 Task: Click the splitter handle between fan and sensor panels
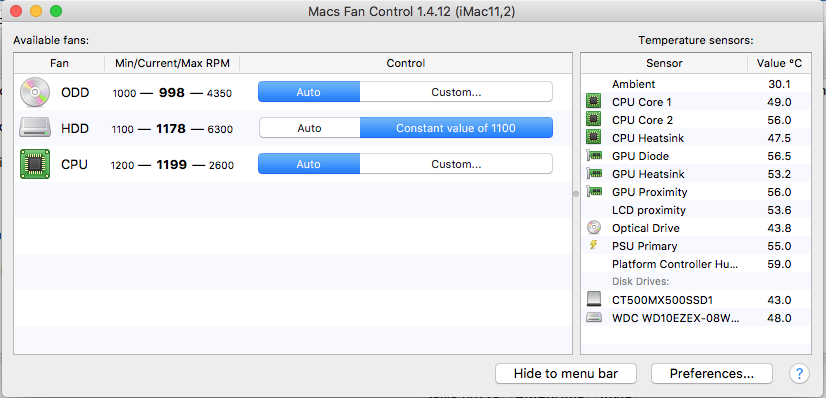[x=576, y=194]
